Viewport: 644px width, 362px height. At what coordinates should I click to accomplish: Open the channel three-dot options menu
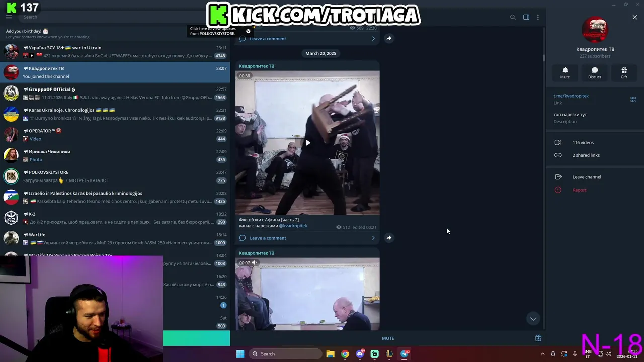coord(538,17)
